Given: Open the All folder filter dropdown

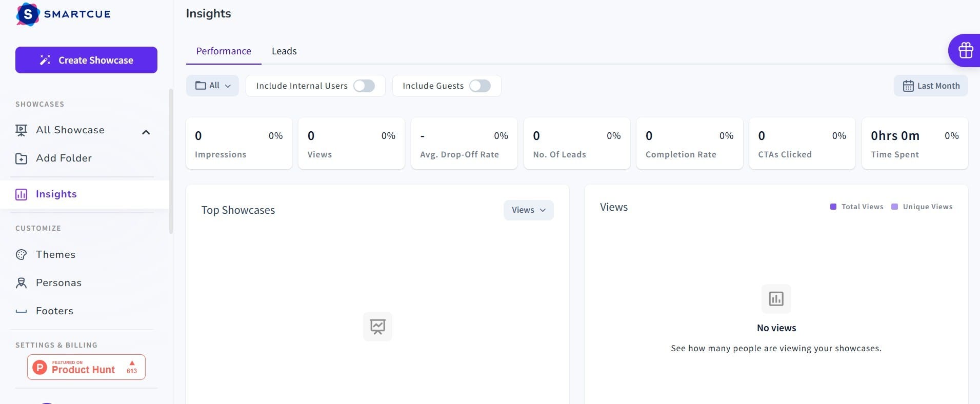Looking at the screenshot, I should coord(212,86).
